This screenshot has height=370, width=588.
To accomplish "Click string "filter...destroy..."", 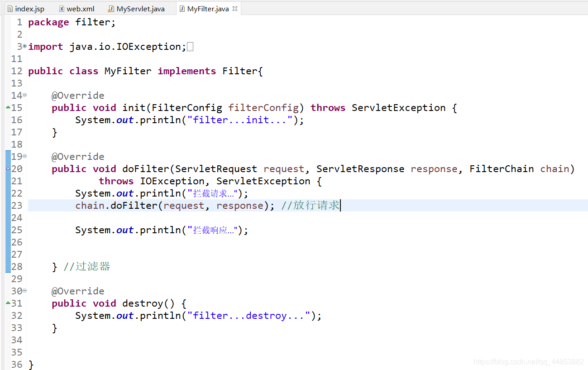I will pyautogui.click(x=249, y=316).
